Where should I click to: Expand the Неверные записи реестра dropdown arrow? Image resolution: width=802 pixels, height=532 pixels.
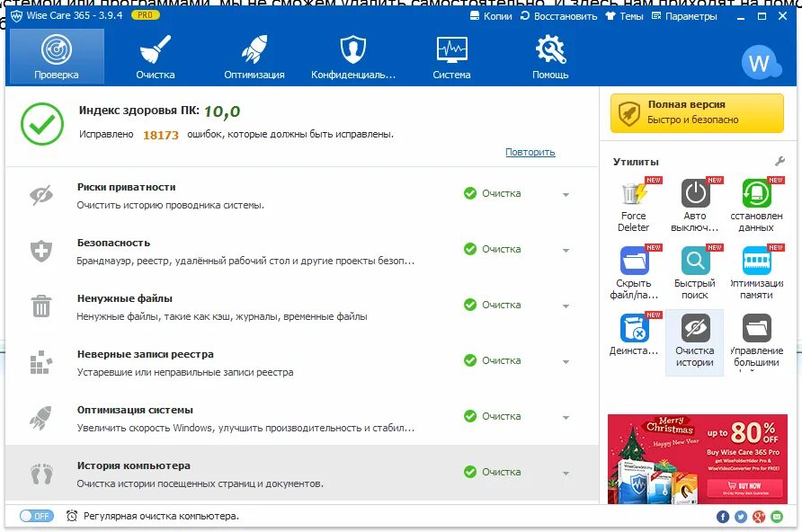(566, 362)
